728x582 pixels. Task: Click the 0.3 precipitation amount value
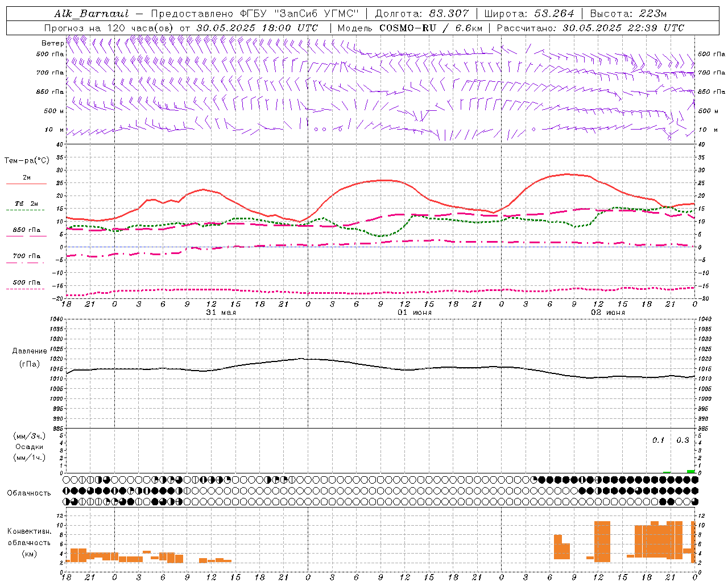[x=682, y=440]
